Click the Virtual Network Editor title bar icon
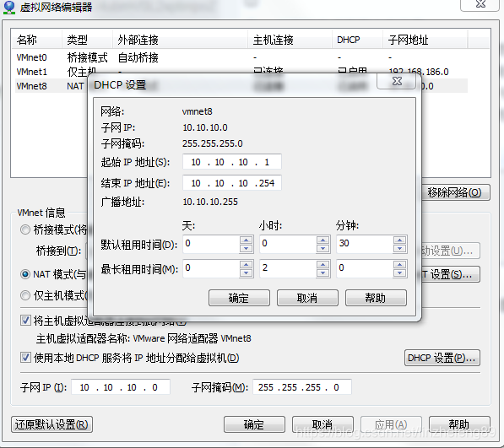Screen dimensions: 504x448 pos(9,8)
